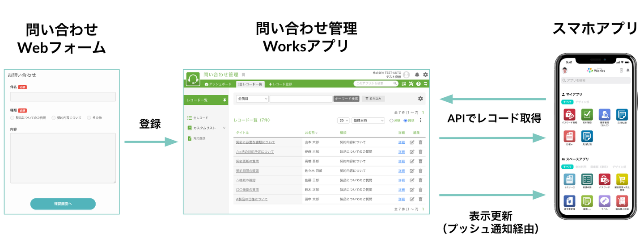Edit the 契約更新の質問 record
The width and height of the screenshot is (644, 246).
[x=412, y=161]
